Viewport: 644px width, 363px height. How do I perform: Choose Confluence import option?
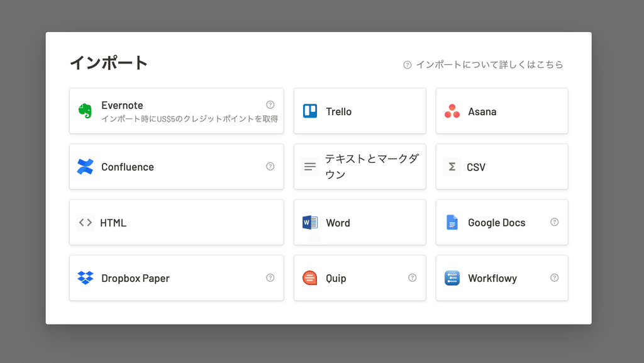(x=177, y=167)
